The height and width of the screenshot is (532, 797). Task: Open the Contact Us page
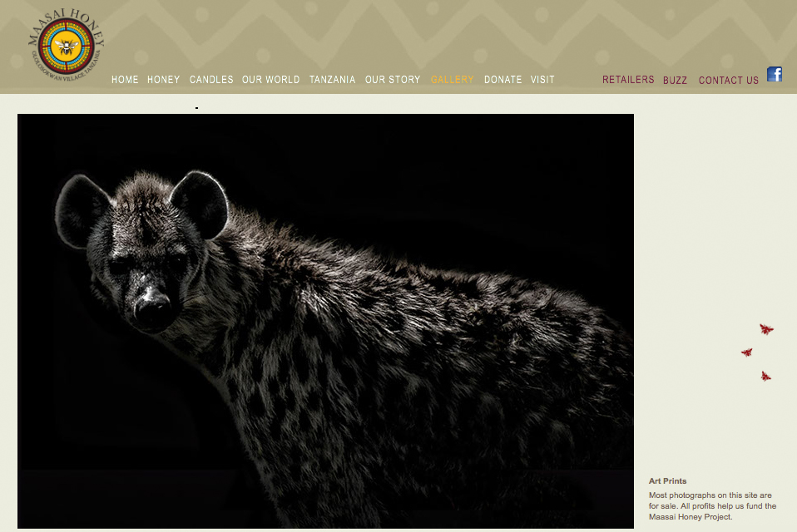tap(728, 81)
